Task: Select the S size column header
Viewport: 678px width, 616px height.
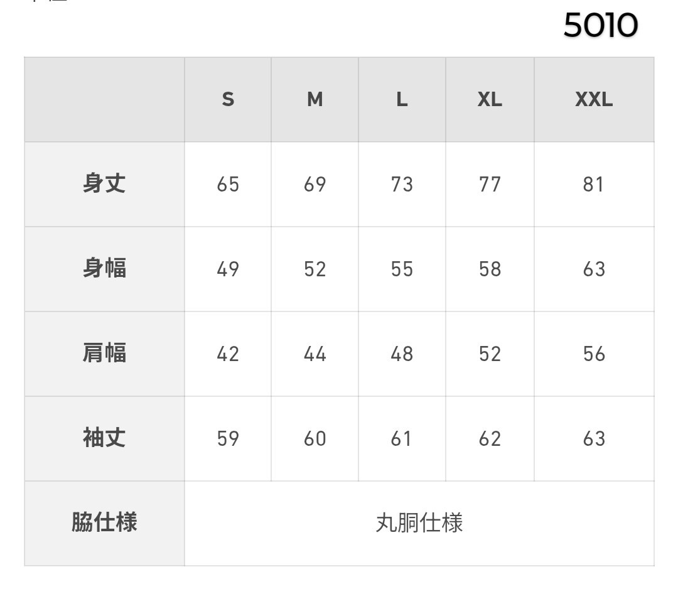Action: (228, 99)
